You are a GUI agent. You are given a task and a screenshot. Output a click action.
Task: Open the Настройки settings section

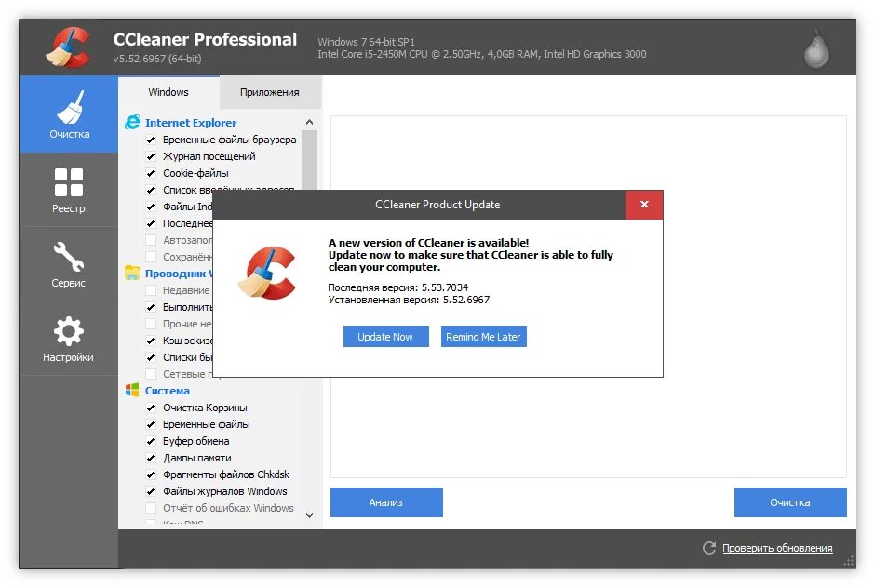point(69,339)
